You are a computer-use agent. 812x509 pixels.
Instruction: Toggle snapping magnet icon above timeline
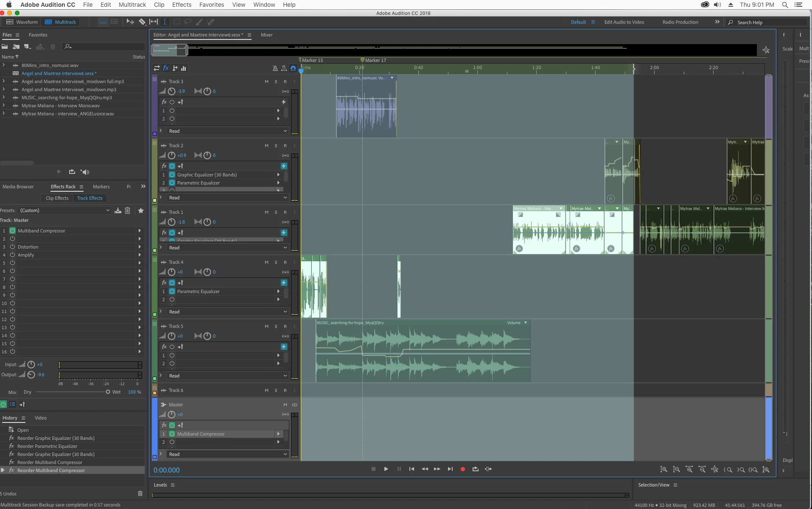pyautogui.click(x=293, y=68)
